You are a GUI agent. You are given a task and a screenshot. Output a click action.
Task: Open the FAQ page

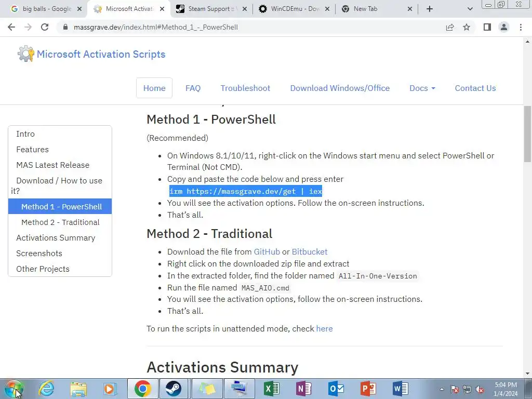[x=193, y=88]
